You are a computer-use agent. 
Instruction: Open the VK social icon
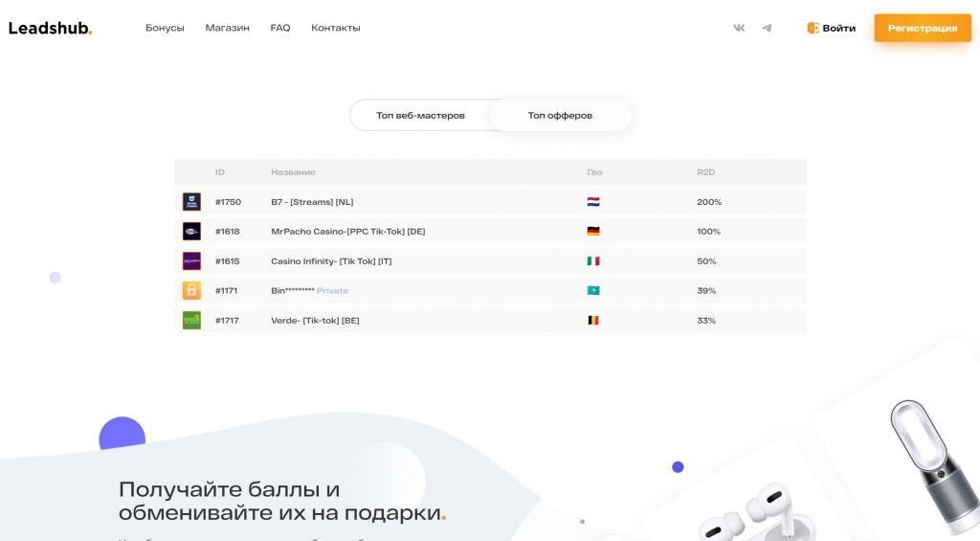coord(739,28)
